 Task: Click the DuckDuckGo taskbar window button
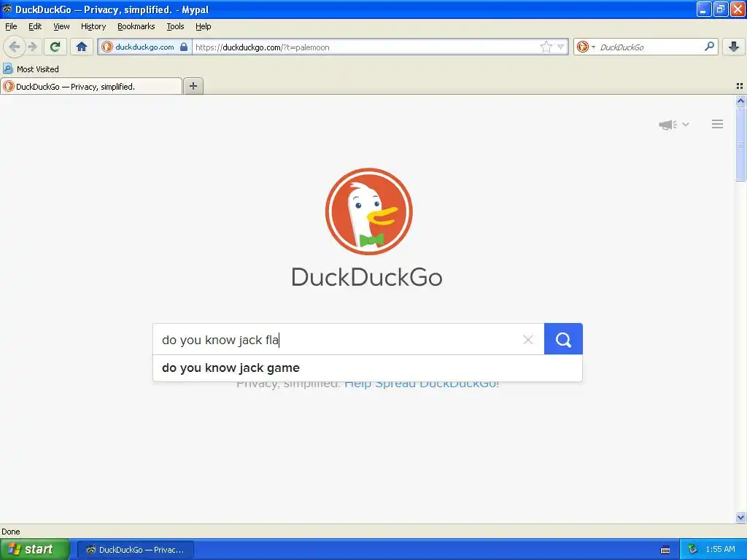[x=135, y=550]
